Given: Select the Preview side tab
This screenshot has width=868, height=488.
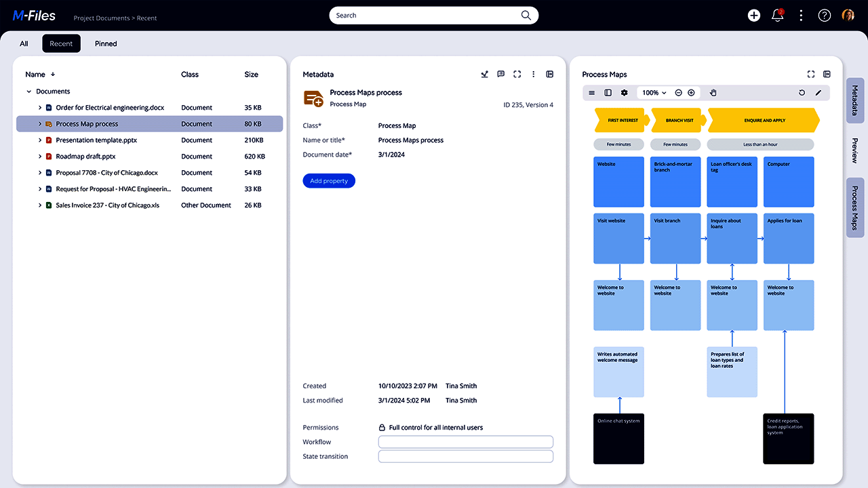Looking at the screenshot, I should coord(854,150).
